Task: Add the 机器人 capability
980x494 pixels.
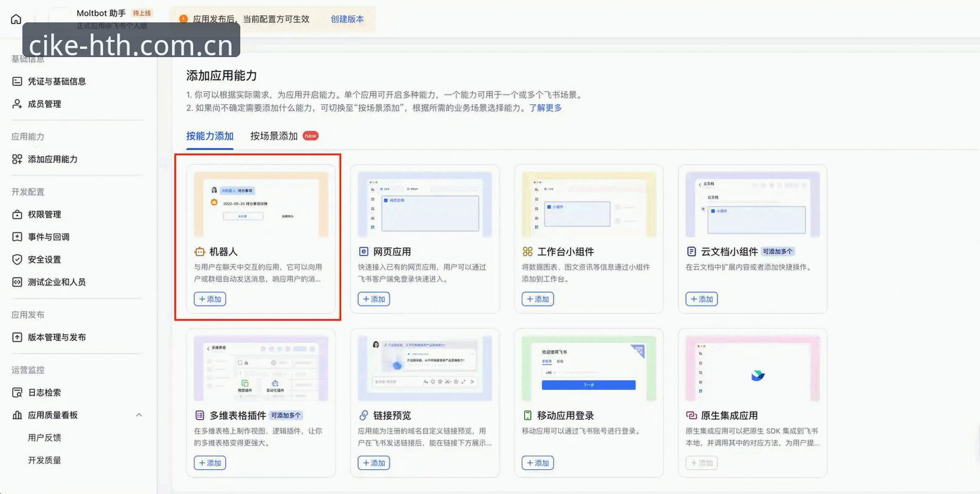Action: 210,299
